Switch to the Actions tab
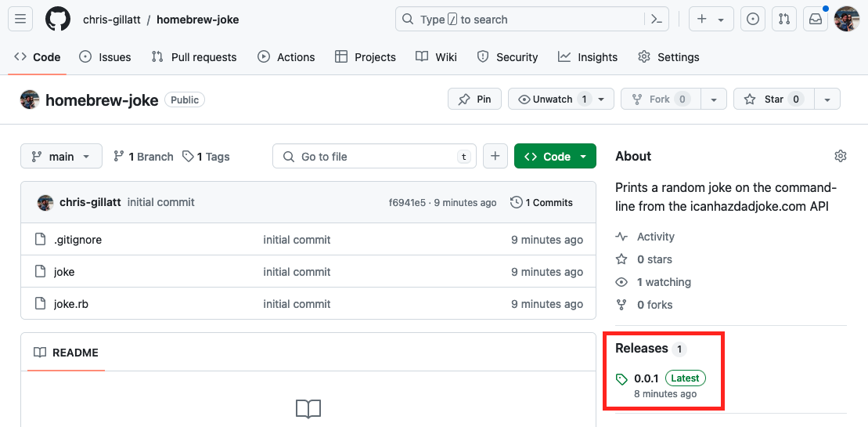The image size is (868, 427). pyautogui.click(x=286, y=57)
